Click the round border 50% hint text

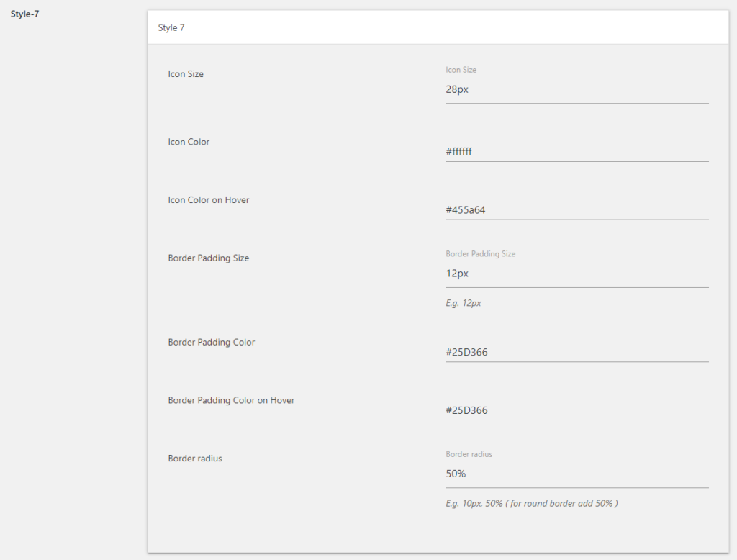tap(532, 504)
